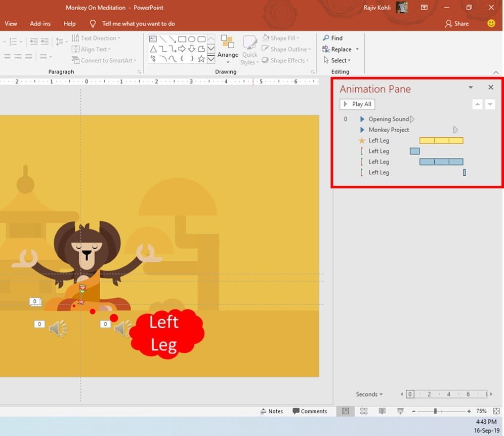
Task: Apply Align Right paragraph alignment
Action: [x=18, y=57]
